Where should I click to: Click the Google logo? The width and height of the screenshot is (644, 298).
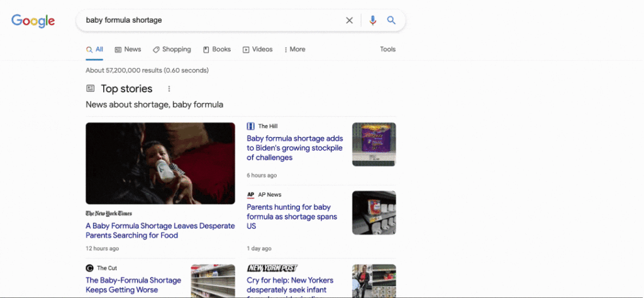(33, 21)
